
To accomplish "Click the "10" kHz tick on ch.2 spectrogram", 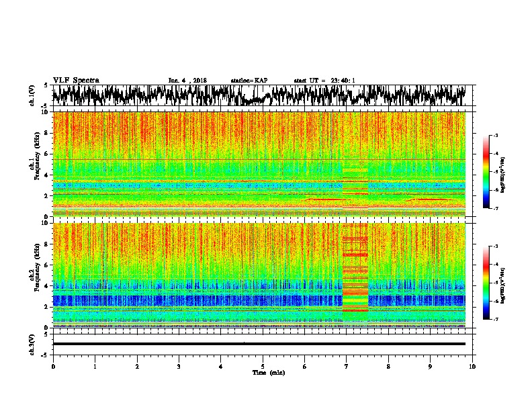I will pyautogui.click(x=46, y=223).
